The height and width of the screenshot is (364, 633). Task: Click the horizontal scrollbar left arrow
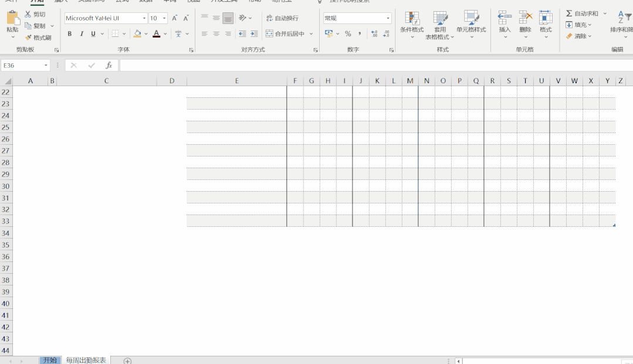[459, 361]
